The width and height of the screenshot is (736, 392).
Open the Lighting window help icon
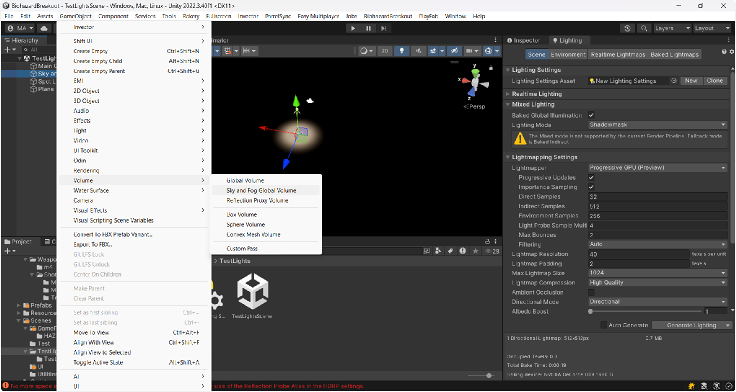(x=725, y=52)
